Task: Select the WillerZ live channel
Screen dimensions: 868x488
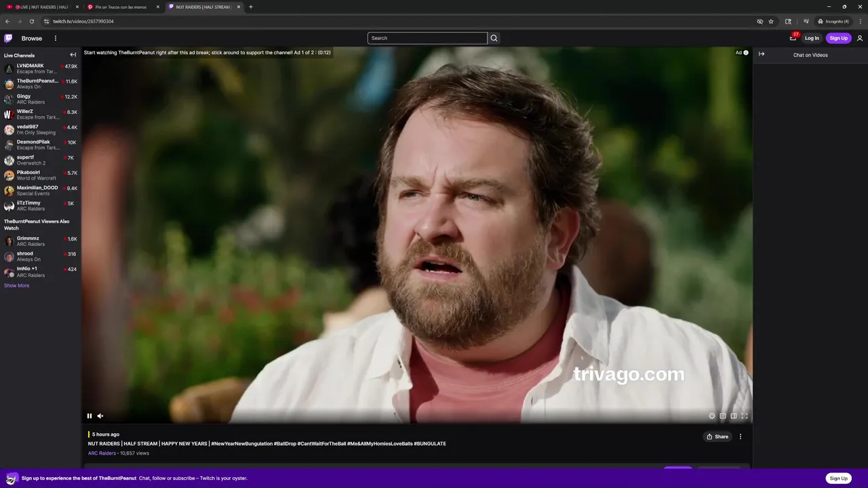Action: point(41,115)
